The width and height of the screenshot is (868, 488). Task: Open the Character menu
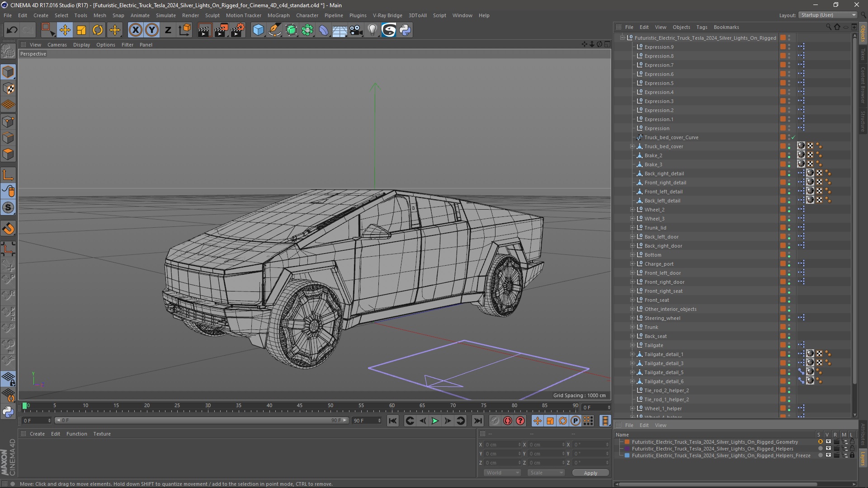tap(307, 15)
